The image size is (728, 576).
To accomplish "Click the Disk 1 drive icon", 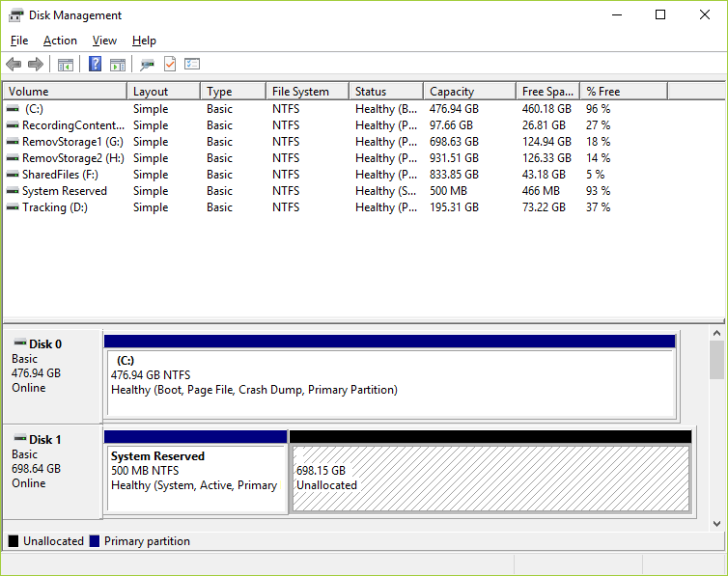I will [x=20, y=438].
